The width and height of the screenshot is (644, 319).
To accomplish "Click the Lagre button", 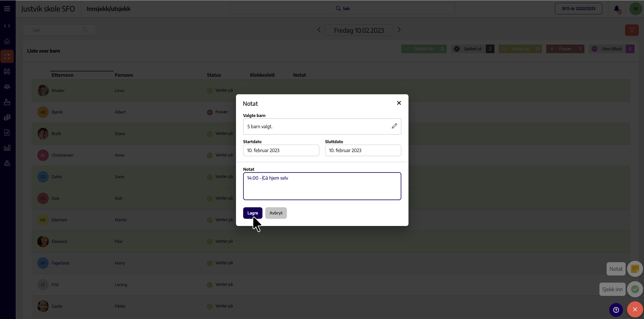I will (x=253, y=213).
